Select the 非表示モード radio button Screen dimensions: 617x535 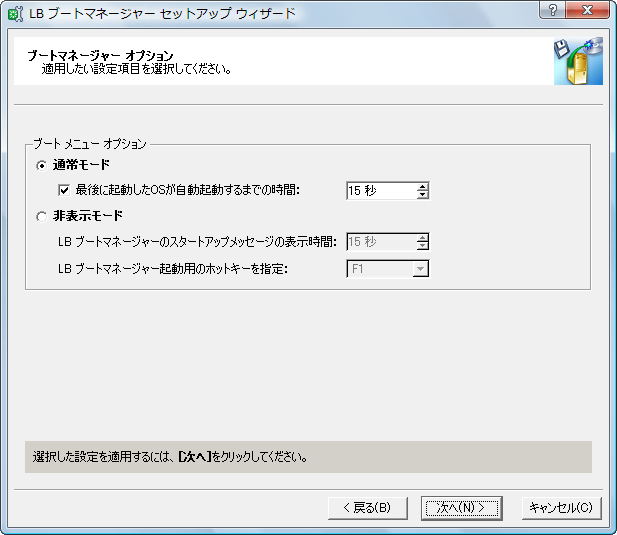tap(41, 216)
